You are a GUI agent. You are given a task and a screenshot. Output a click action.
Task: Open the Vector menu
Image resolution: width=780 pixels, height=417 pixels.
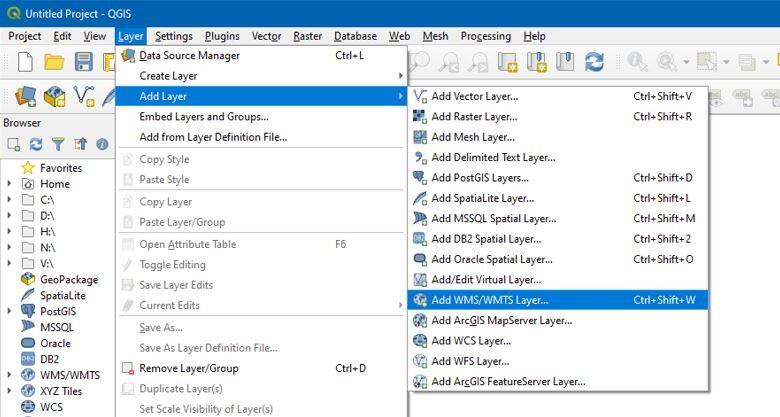pos(267,36)
